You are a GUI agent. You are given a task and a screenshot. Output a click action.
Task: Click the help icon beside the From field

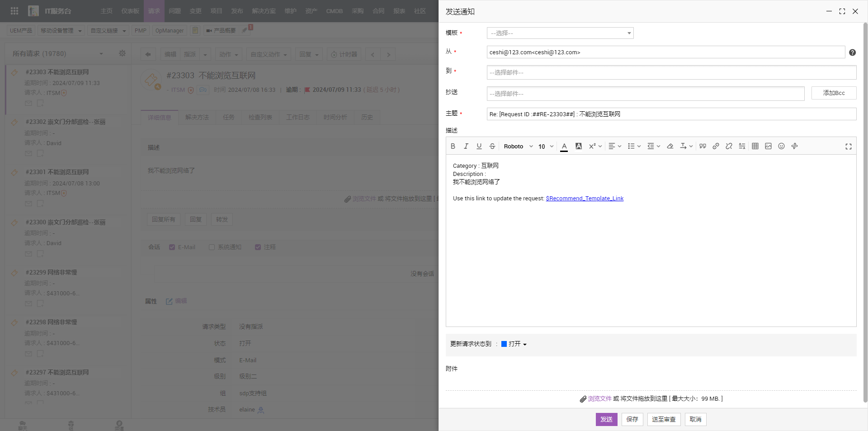(x=852, y=52)
